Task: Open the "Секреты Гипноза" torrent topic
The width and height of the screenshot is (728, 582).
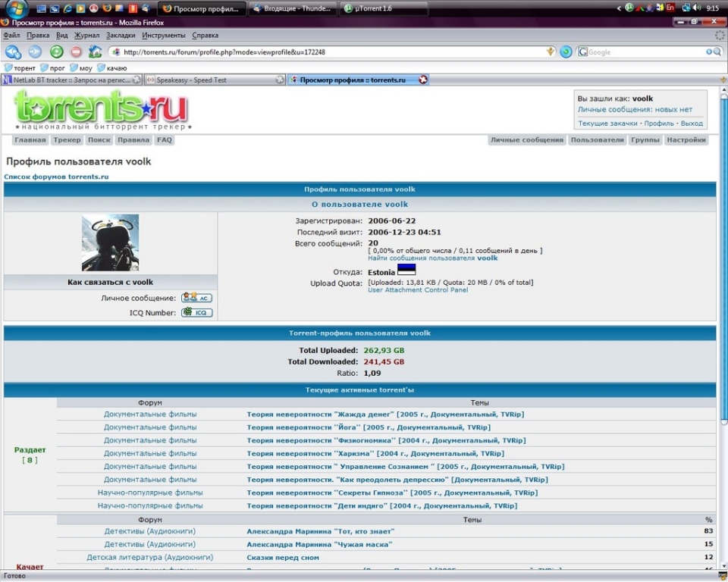Action: click(x=391, y=493)
